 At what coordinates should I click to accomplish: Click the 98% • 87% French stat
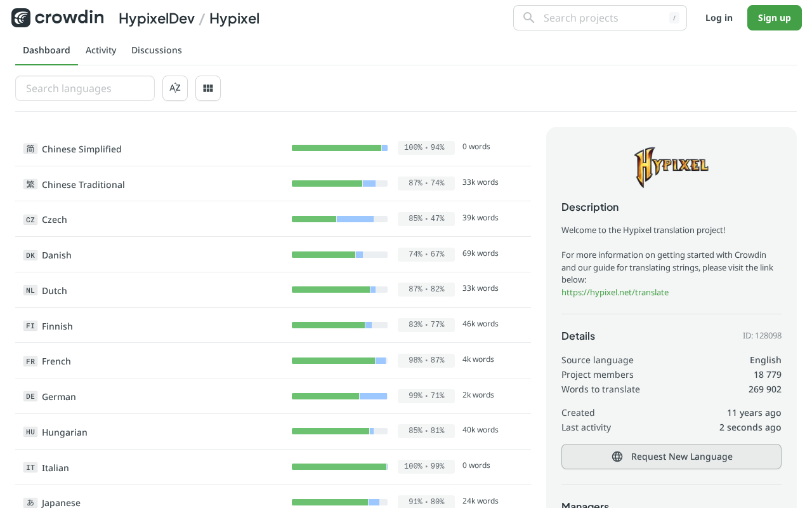pos(426,360)
